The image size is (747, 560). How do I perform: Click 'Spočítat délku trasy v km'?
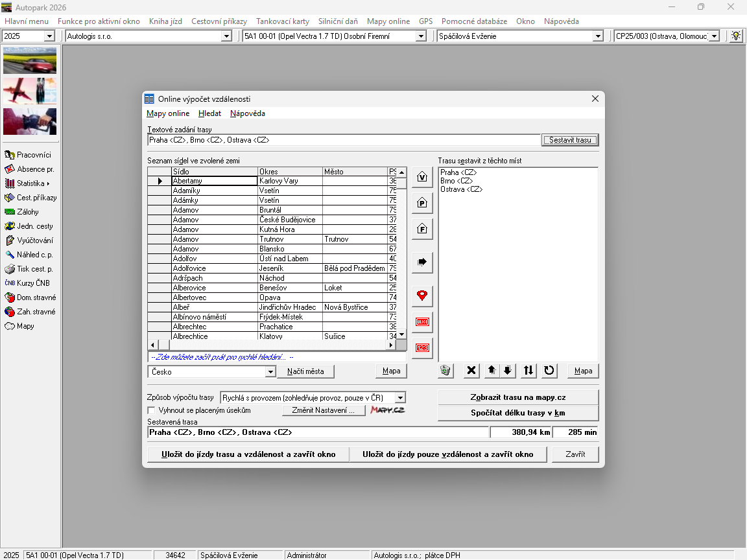click(x=517, y=413)
